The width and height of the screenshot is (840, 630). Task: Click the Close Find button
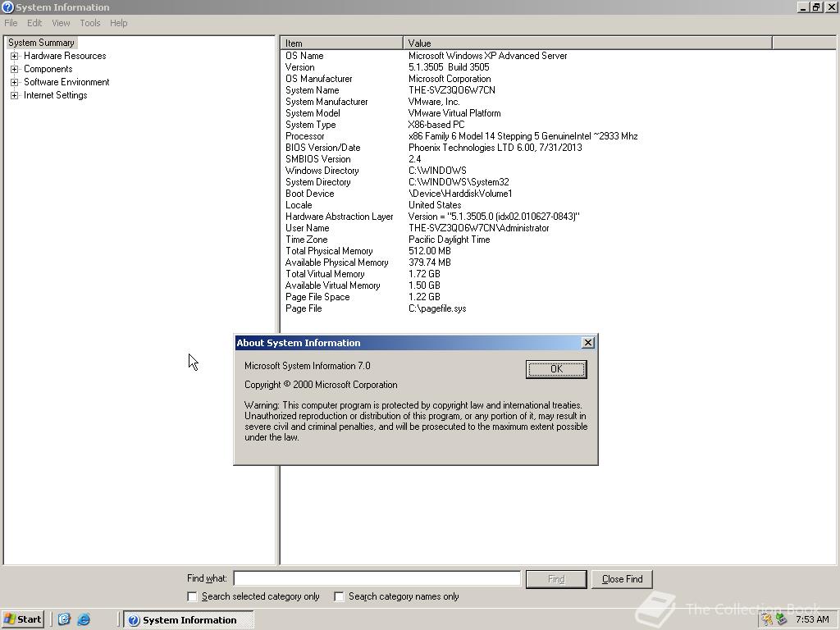pos(622,579)
